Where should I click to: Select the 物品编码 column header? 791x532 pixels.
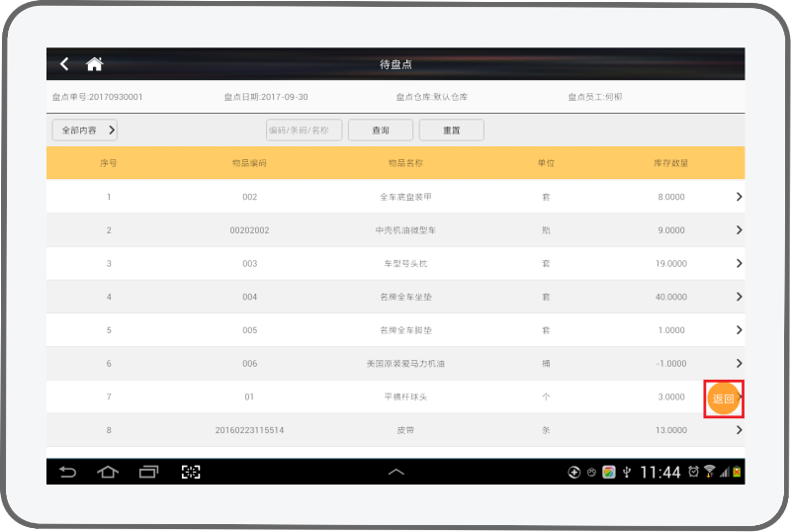tap(249, 162)
